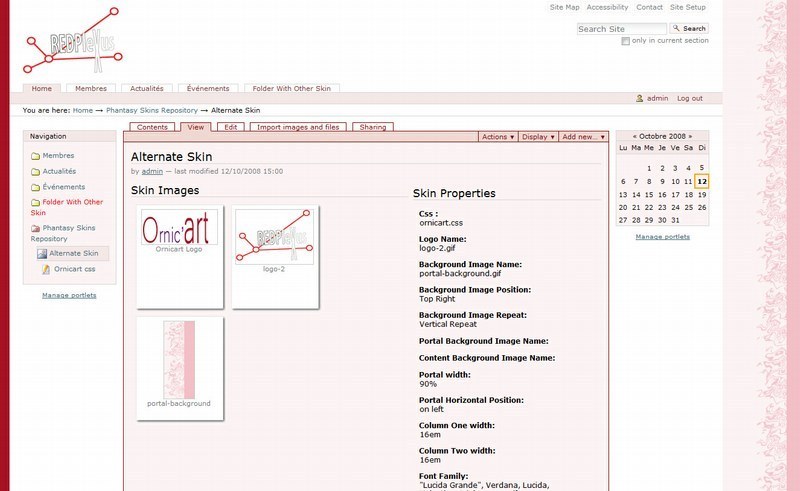The height and width of the screenshot is (491, 800).
Task: Expand the Actions dropdown menu
Action: [x=498, y=137]
